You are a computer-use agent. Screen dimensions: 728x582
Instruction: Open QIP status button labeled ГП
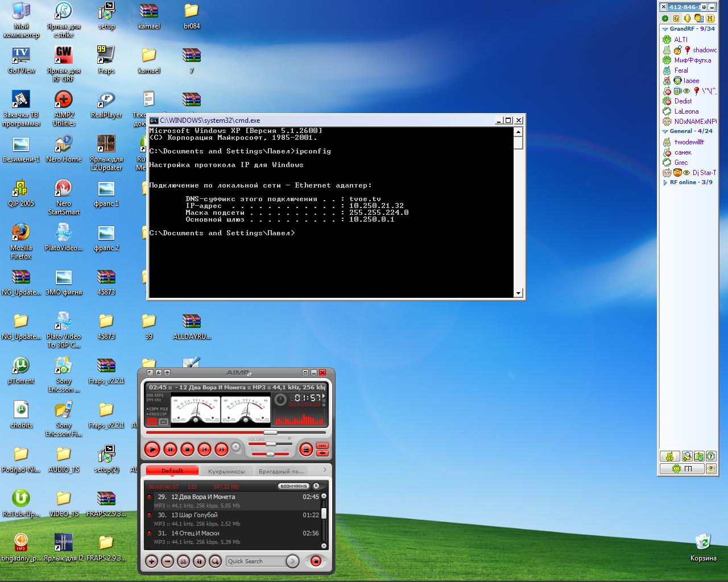point(682,469)
